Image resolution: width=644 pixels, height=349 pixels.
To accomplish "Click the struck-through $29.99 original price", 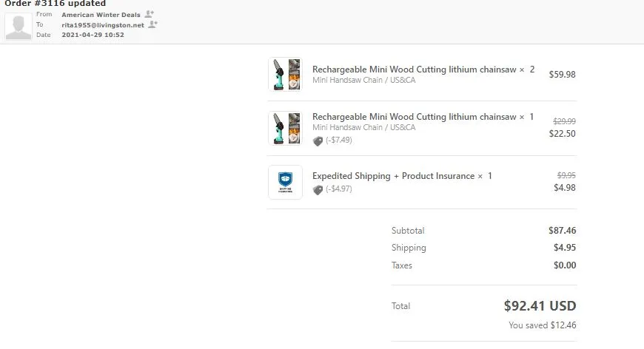I will click(x=564, y=121).
